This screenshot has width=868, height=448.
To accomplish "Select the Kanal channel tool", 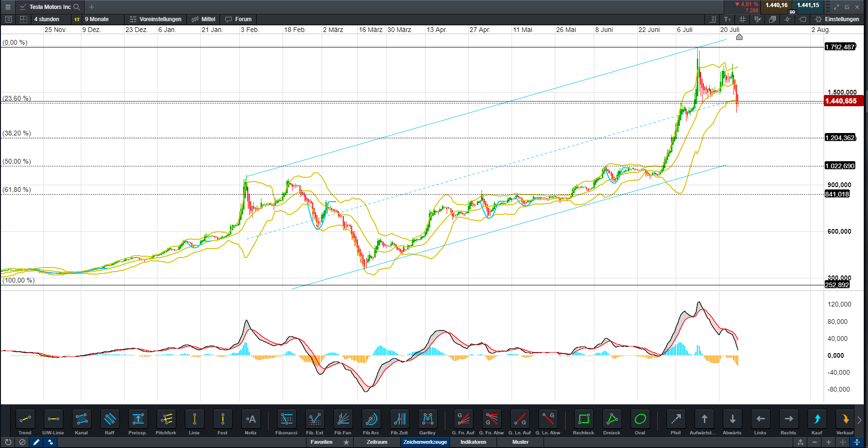I will [x=81, y=419].
